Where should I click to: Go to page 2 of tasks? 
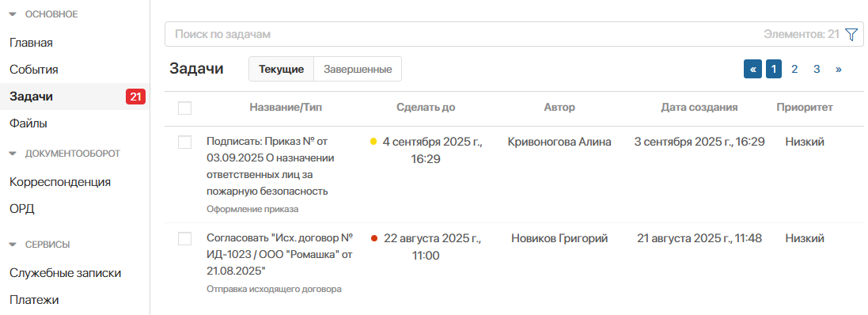[x=794, y=69]
